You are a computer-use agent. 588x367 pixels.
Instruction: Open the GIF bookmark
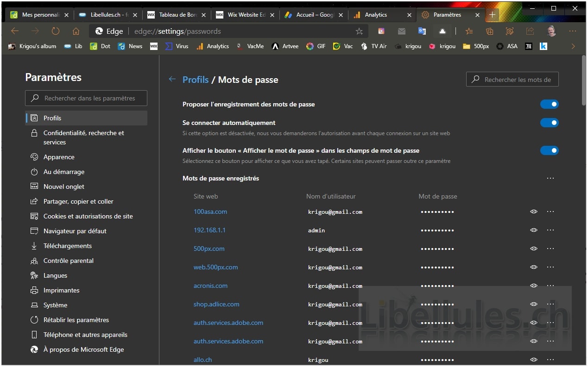[316, 46]
